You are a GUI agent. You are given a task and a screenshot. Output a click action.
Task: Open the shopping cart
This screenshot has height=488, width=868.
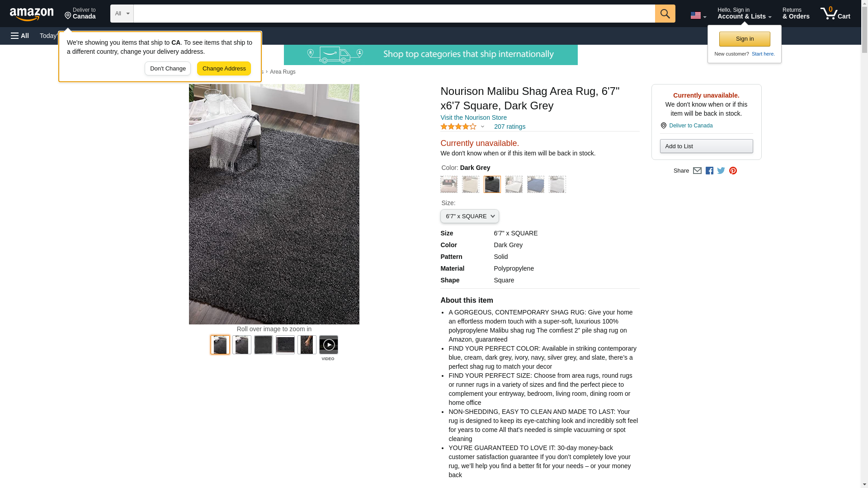(x=835, y=14)
